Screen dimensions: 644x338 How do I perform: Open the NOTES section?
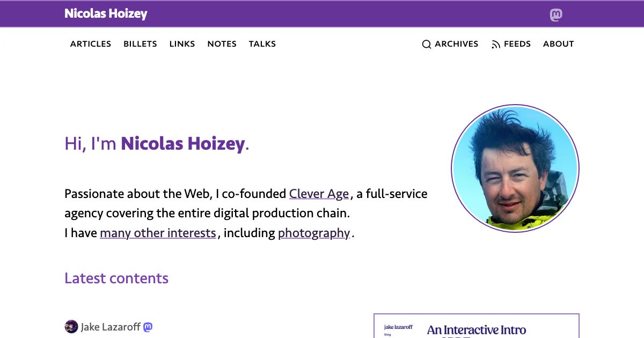[222, 44]
